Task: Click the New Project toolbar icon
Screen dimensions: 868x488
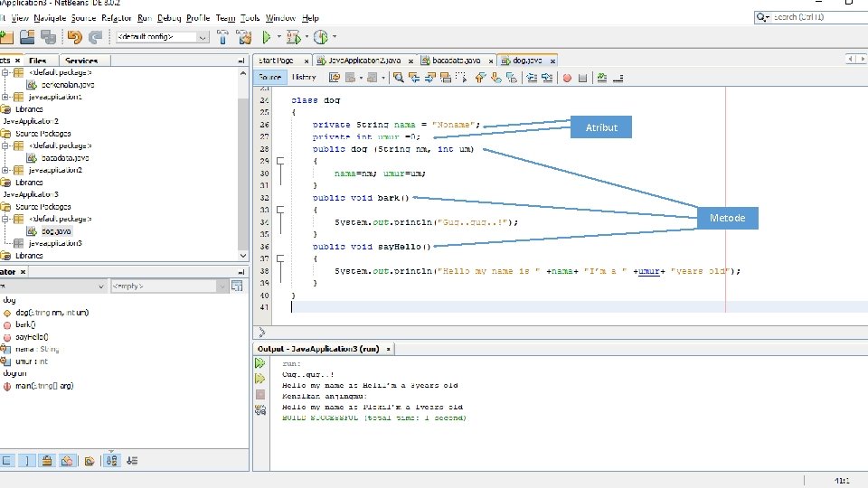Action: click(x=6, y=37)
